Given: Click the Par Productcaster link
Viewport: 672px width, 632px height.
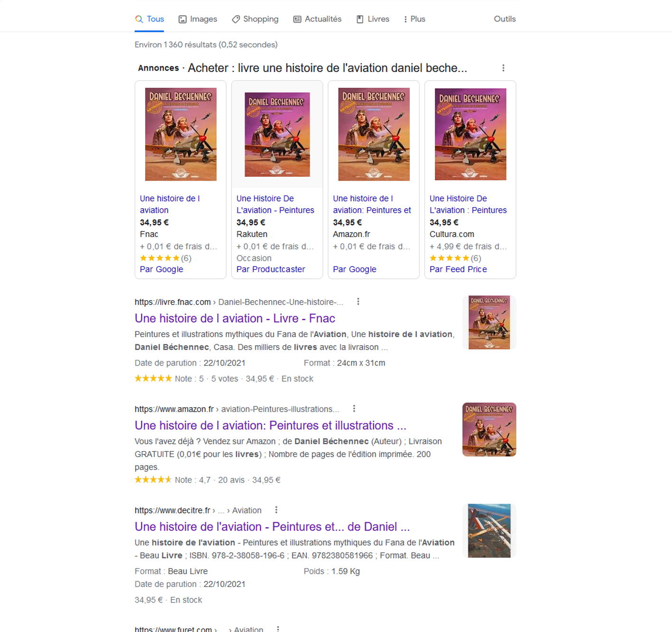Looking at the screenshot, I should [270, 269].
